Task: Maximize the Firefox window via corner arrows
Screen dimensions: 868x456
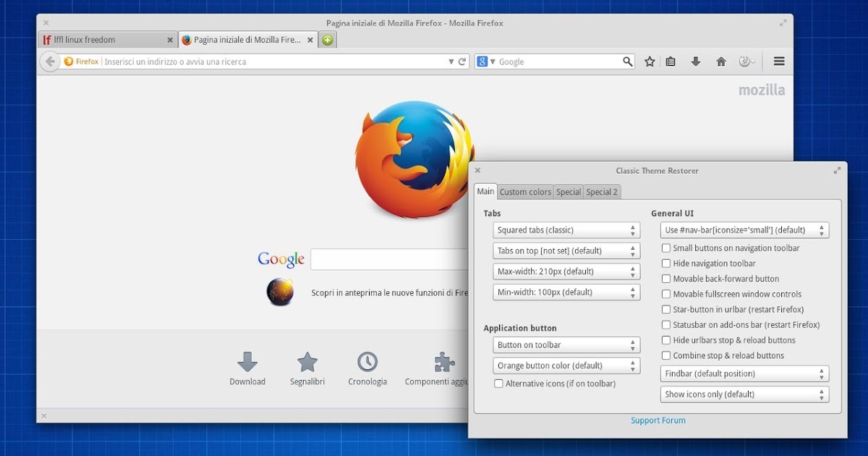Action: (783, 23)
